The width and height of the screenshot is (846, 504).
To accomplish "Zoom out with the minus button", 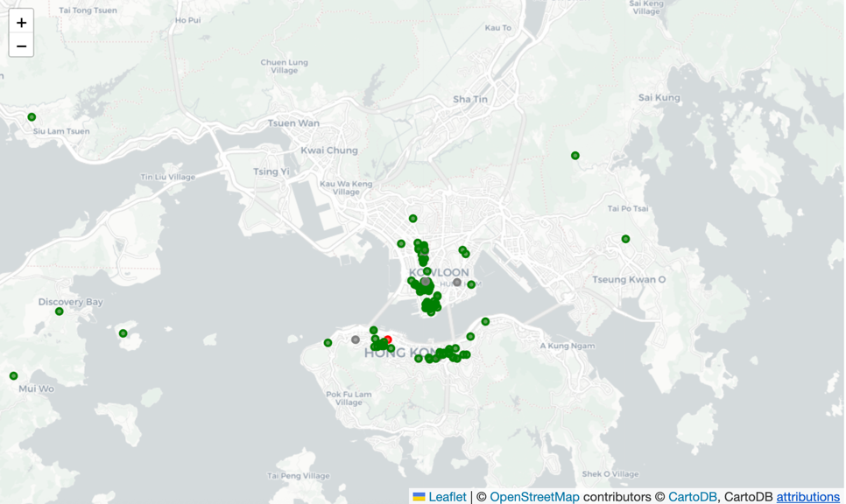I will tap(21, 46).
